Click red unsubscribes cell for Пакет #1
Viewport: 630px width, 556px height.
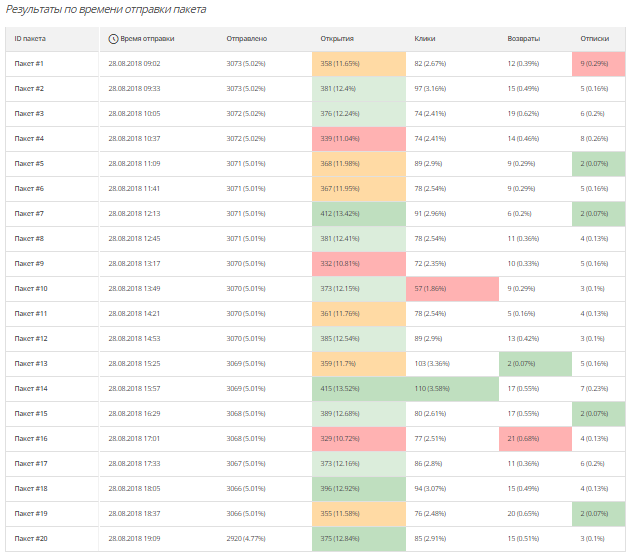click(598, 64)
